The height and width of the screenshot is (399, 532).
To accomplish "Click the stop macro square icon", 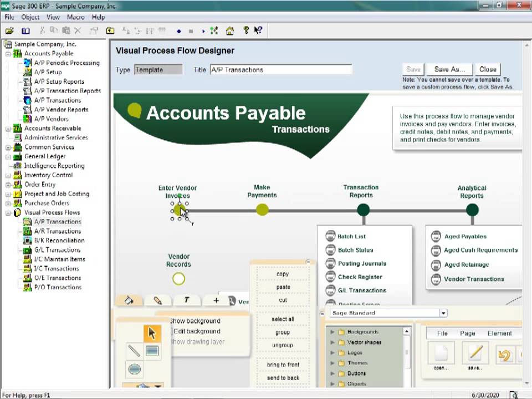I will coord(191,31).
